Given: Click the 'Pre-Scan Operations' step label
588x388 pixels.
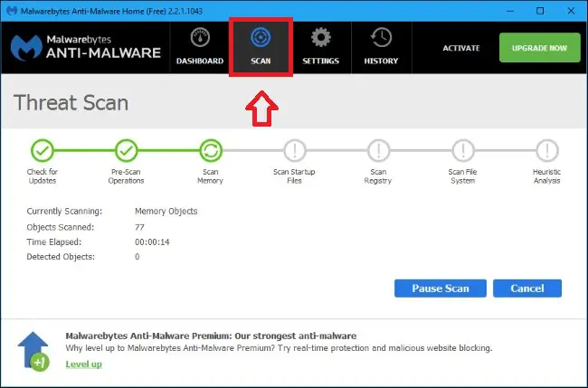Looking at the screenshot, I should 126,176.
